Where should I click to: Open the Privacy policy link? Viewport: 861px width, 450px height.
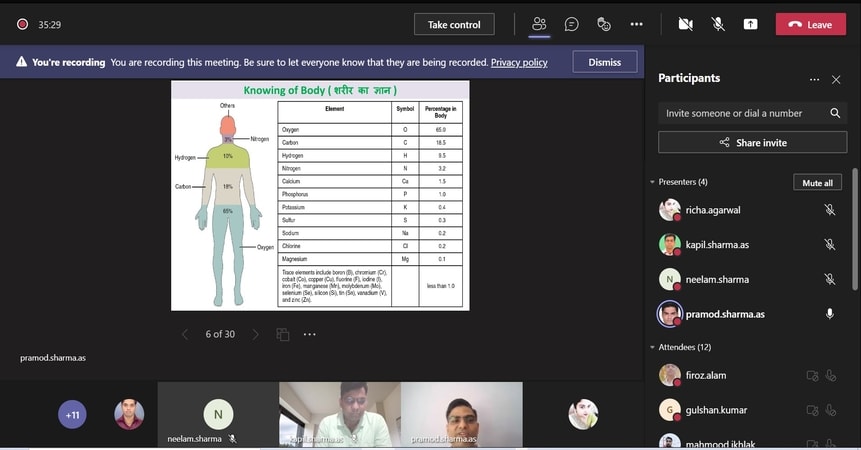click(x=519, y=62)
